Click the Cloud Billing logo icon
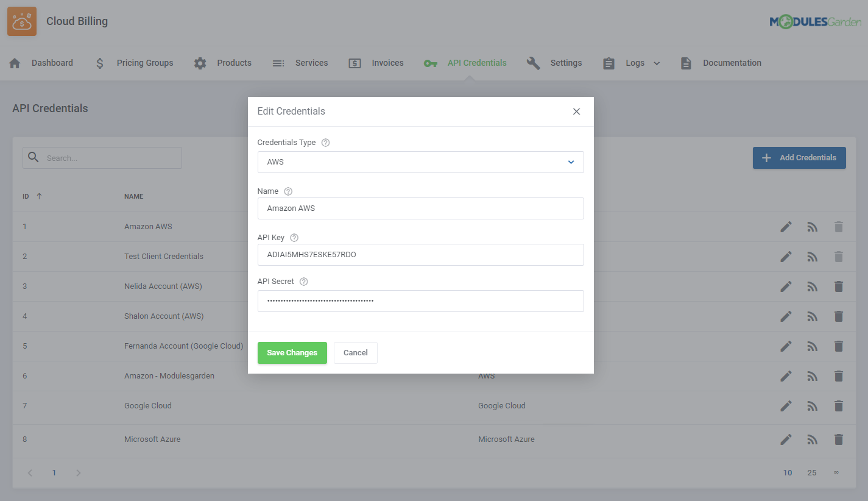Image resolution: width=868 pixels, height=501 pixels. point(22,21)
